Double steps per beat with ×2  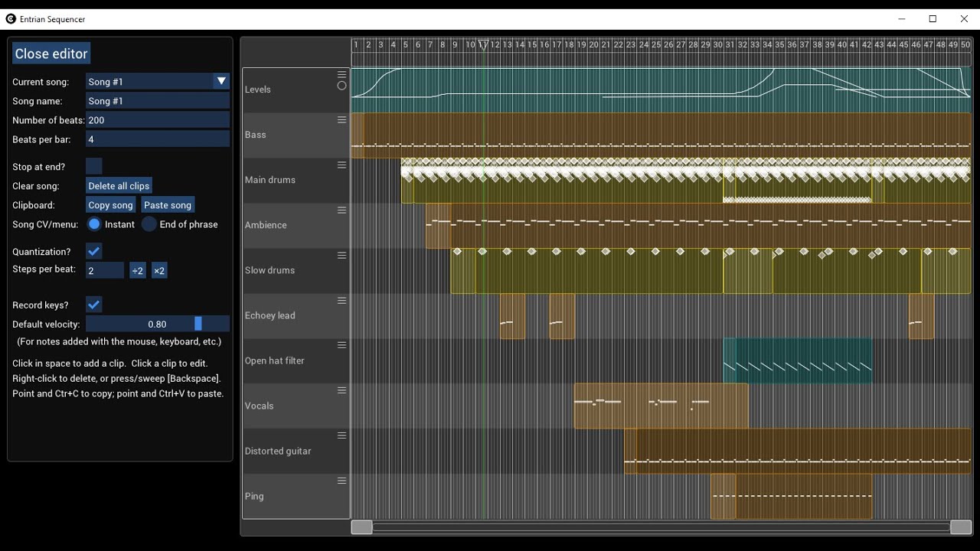(x=159, y=271)
